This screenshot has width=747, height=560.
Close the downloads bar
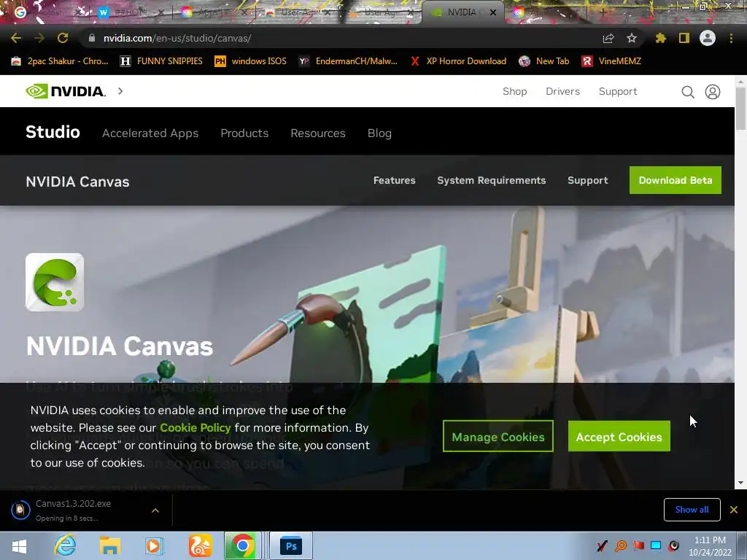(x=734, y=510)
